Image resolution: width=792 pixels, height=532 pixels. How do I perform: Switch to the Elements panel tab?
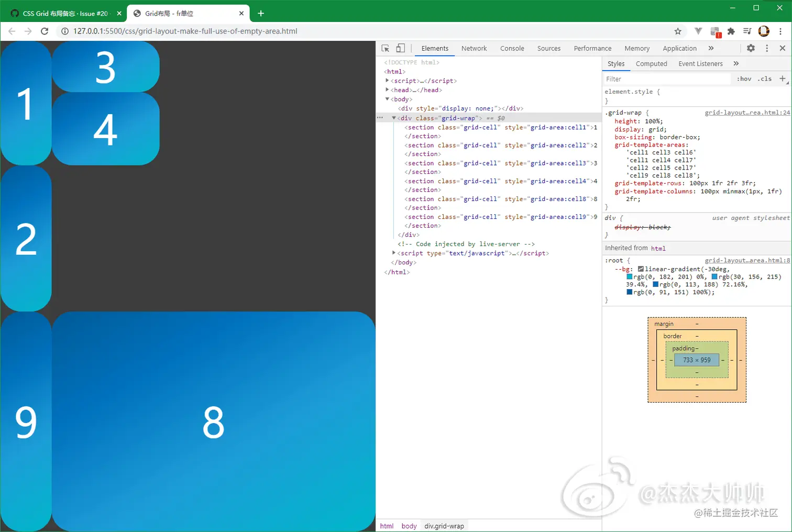[435, 48]
